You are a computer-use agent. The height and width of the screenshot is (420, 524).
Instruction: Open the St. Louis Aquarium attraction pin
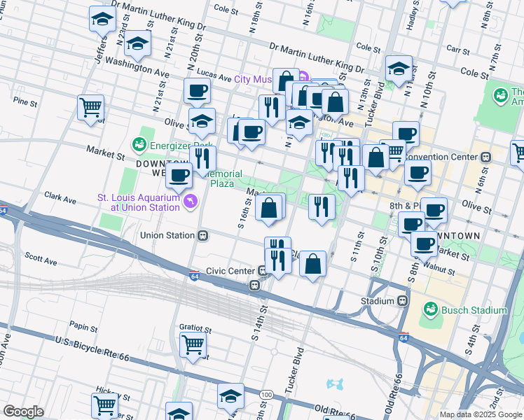[191, 202]
